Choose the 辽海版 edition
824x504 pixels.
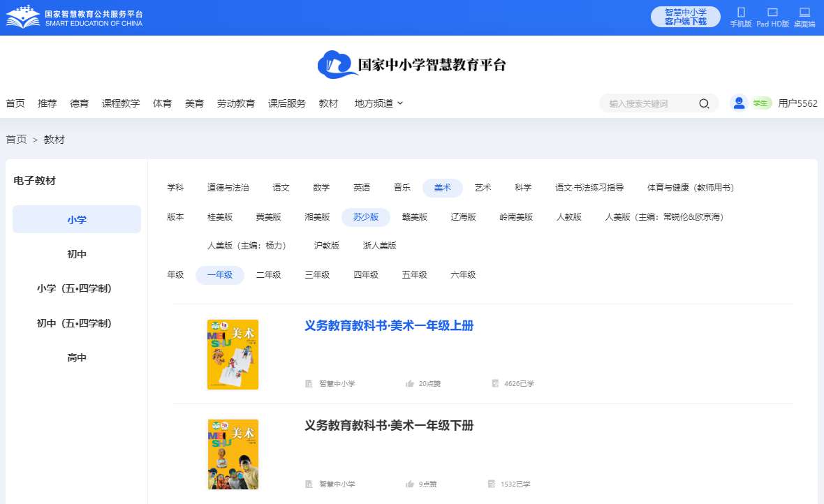pyautogui.click(x=464, y=217)
